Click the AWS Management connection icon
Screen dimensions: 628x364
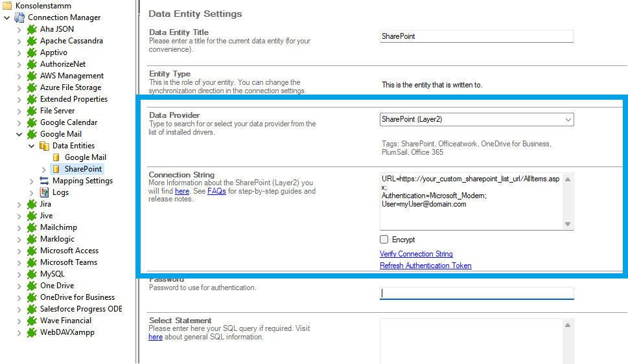coord(32,76)
